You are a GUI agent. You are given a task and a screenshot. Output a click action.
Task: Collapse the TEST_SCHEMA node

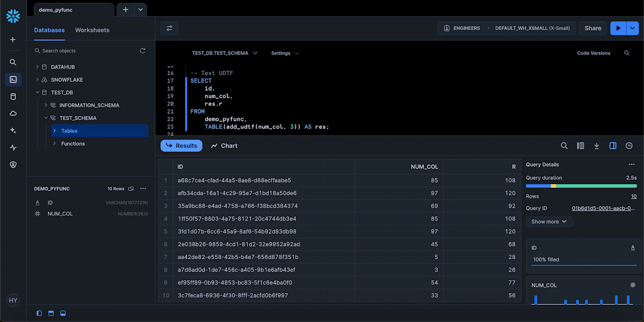pyautogui.click(x=46, y=118)
